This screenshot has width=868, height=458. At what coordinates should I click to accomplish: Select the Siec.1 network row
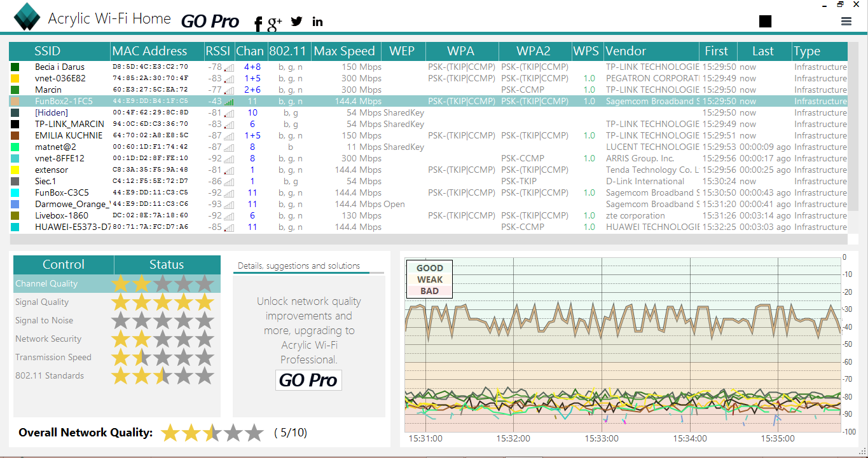429,181
